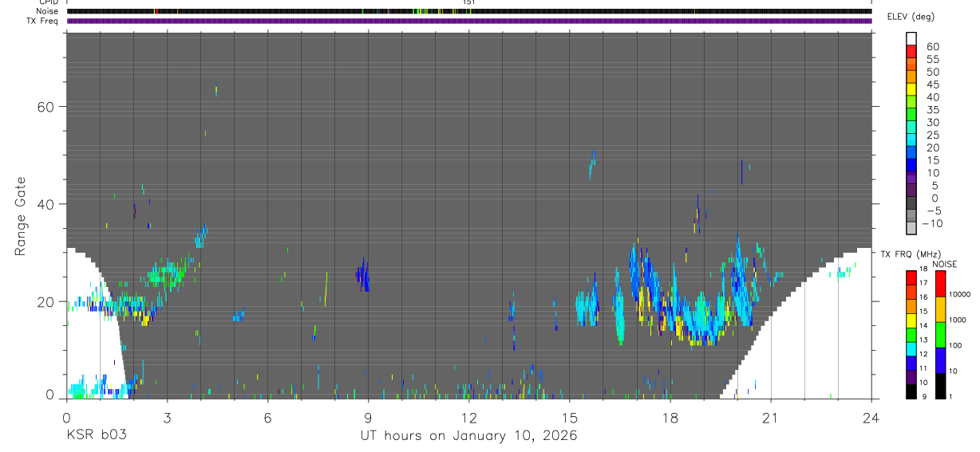
Task: Click the red 60 degree elevation swatch
Action: tap(911, 51)
